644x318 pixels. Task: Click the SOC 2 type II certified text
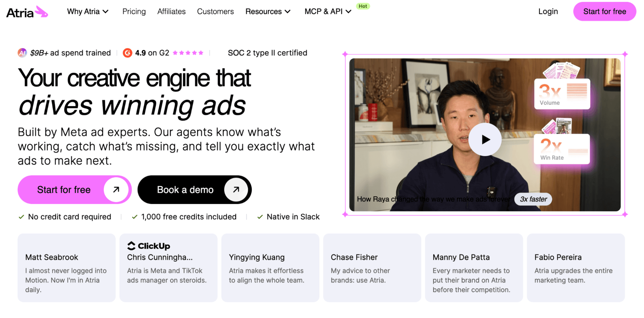pos(267,53)
